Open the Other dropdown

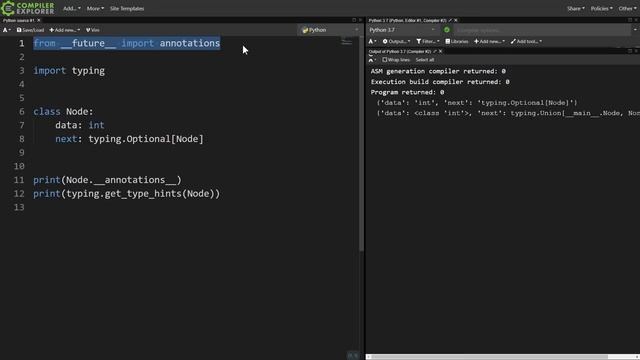click(627, 8)
